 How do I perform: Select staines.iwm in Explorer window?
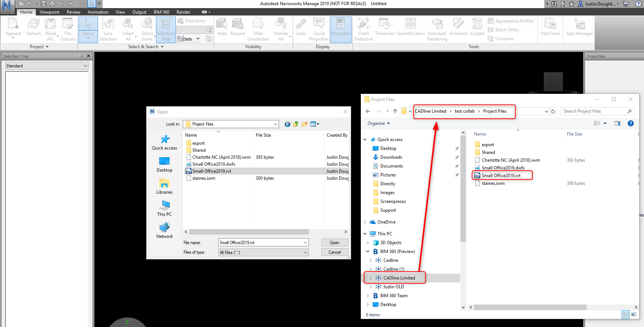pyautogui.click(x=493, y=183)
